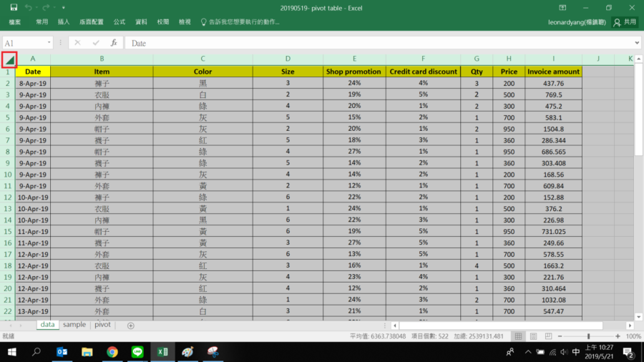
Task: Toggle Normal view in status bar
Action: point(518,336)
